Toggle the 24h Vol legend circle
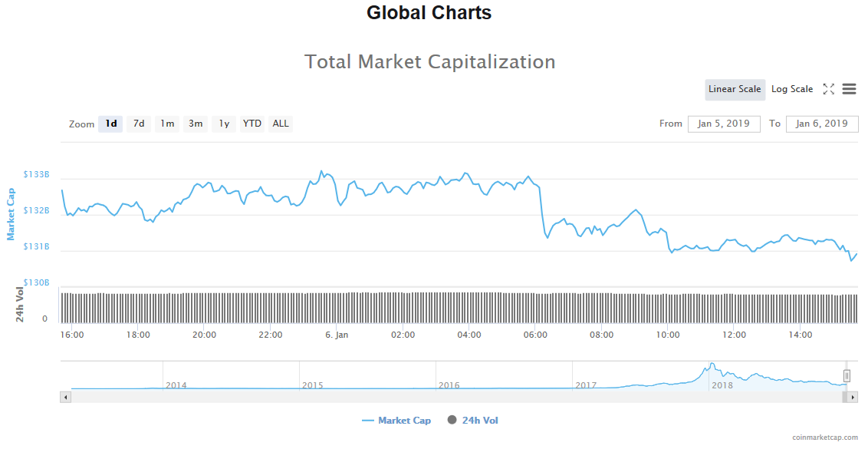Screen dimensions: 868x449 click(x=452, y=420)
